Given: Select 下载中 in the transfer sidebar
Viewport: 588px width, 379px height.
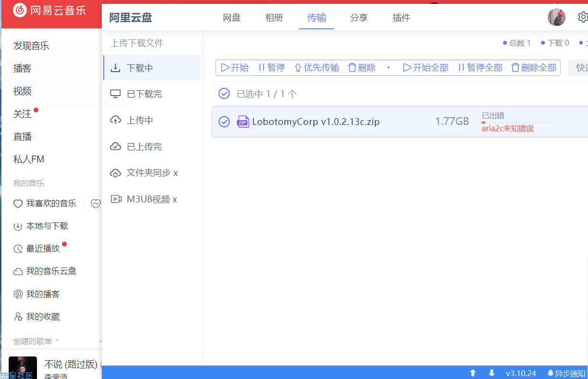Looking at the screenshot, I should pyautogui.click(x=152, y=68).
